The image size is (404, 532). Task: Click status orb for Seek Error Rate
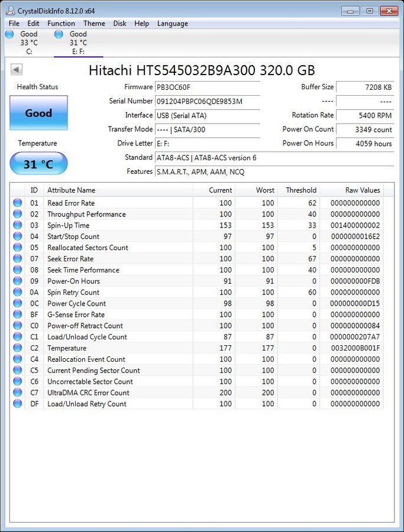click(17, 259)
